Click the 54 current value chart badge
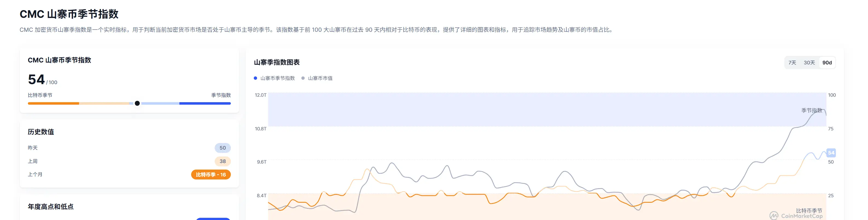 [x=831, y=153]
